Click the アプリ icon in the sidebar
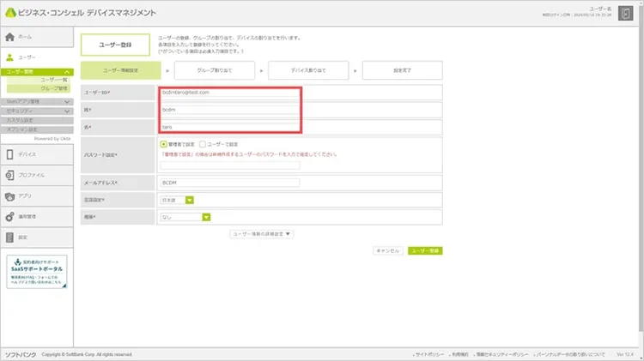This screenshot has height=361, width=644. point(9,196)
